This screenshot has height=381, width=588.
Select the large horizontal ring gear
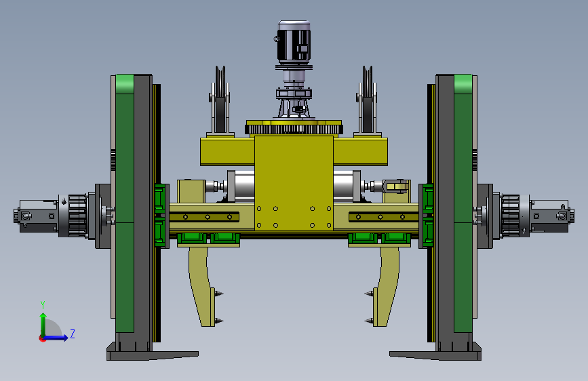(294, 129)
